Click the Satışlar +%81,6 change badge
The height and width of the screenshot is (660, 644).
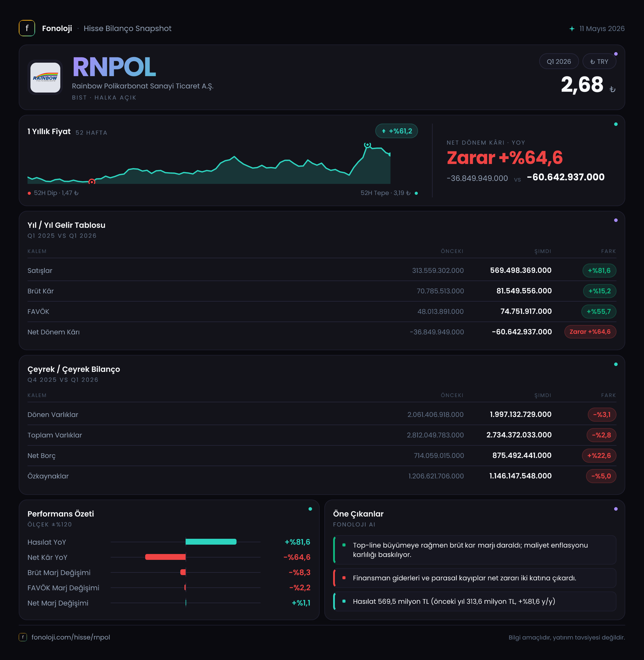[599, 271]
